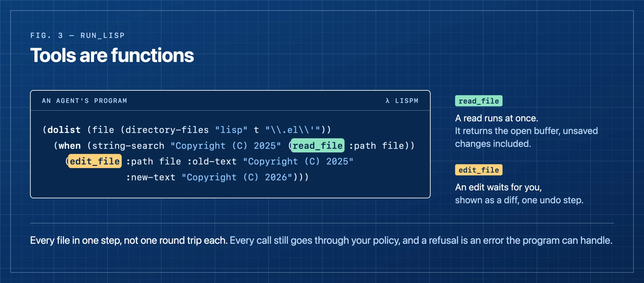Click the "lisp" string in the code

(x=231, y=130)
